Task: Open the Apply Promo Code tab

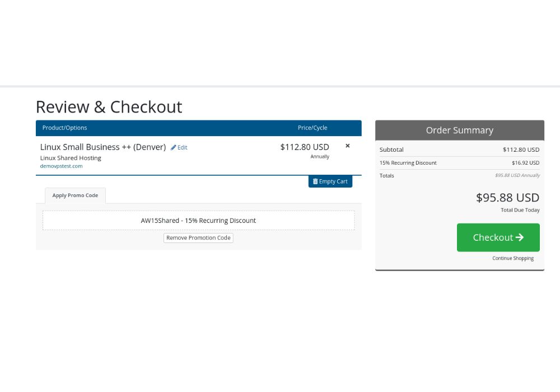Action: tap(75, 195)
